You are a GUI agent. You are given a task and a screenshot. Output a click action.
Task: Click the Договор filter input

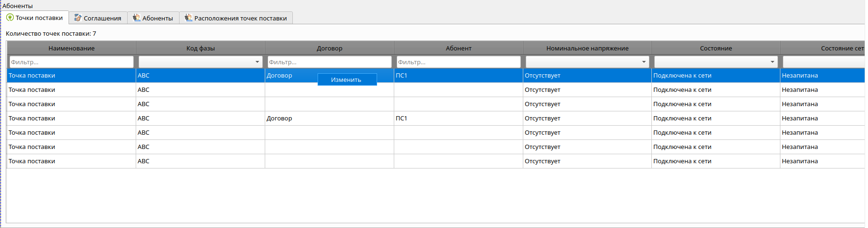click(x=329, y=62)
